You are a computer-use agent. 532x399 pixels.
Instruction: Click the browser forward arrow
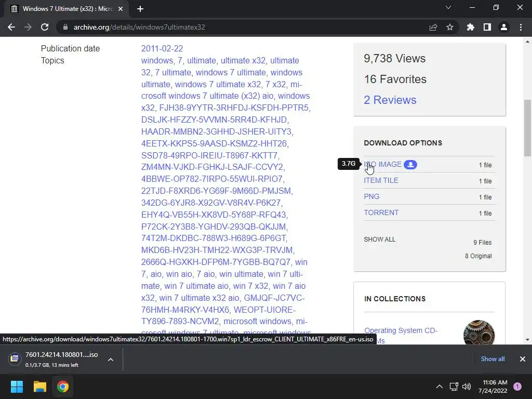[x=28, y=27]
